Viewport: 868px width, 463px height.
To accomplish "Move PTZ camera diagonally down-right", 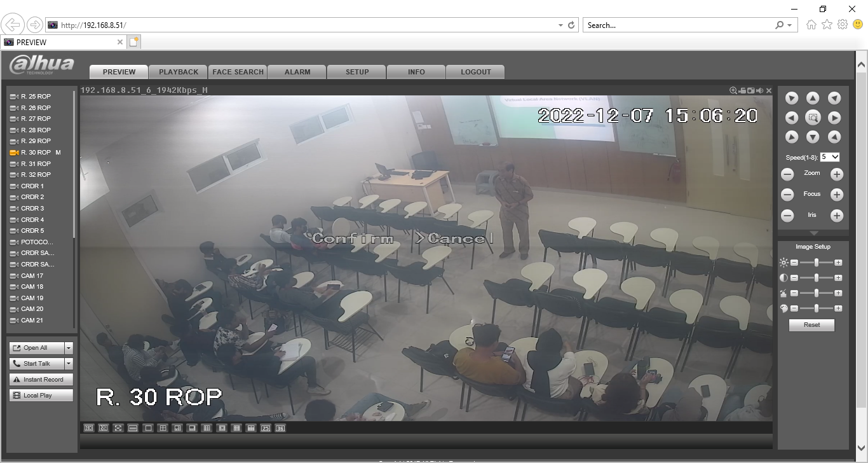I will pos(834,137).
